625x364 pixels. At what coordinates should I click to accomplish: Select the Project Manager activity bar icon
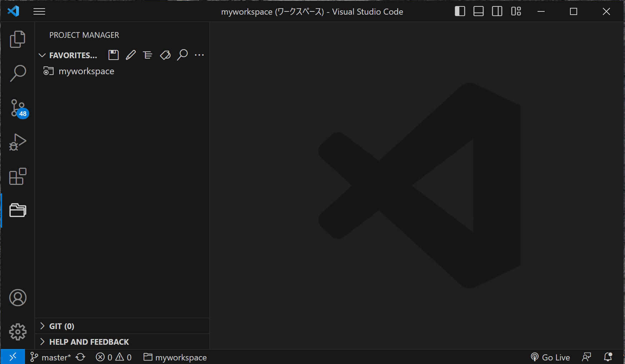click(x=17, y=210)
